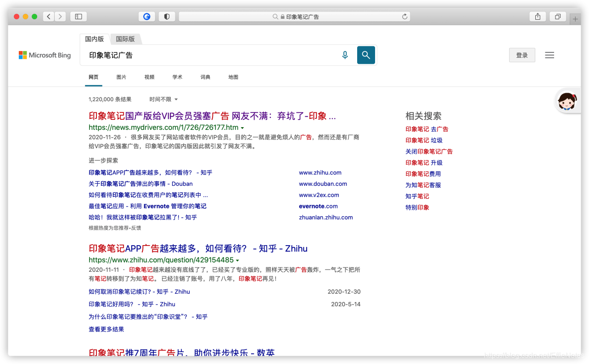Open the blue circular extension icon
The image size is (589, 364).
coord(147,17)
